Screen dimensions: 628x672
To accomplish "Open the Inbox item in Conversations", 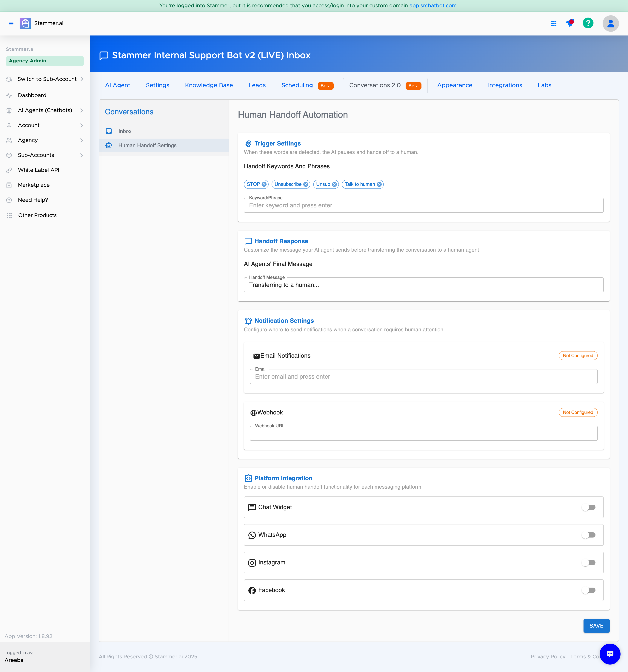I will click(164, 131).
